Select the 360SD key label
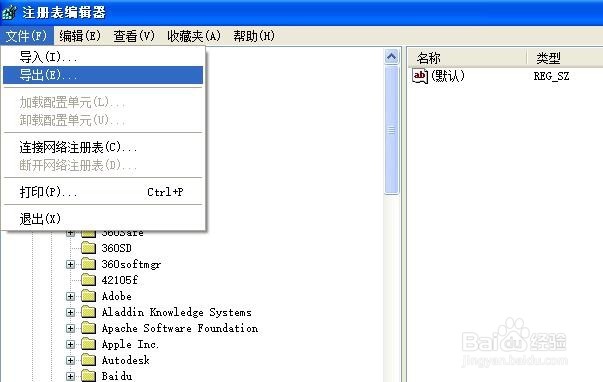This screenshot has width=603, height=382. click(117, 248)
